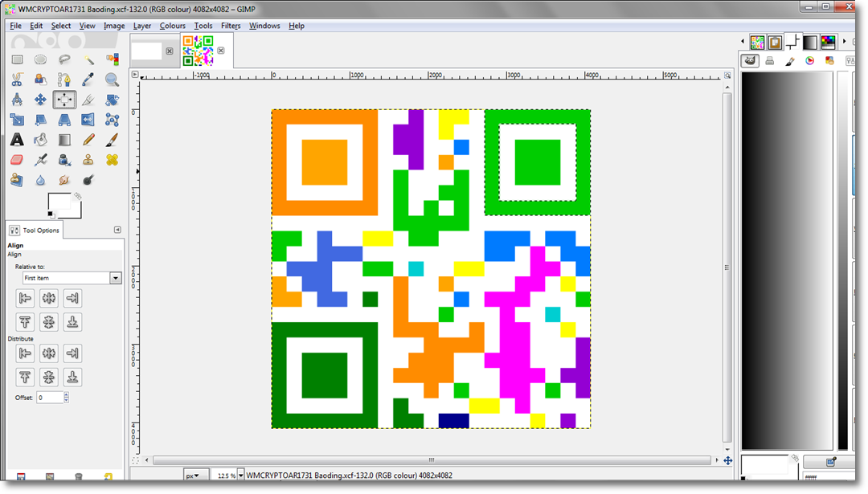Select the Paintbrush tool
This screenshot has height=494, width=868.
[112, 140]
